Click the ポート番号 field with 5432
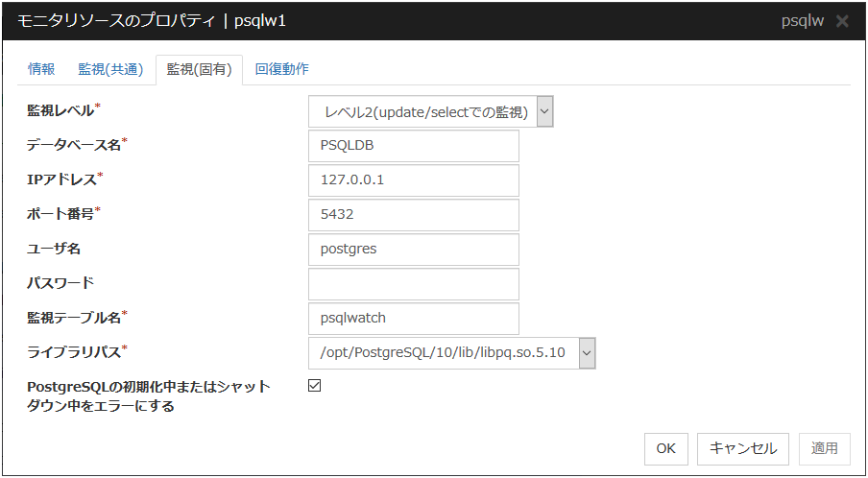Screen dimensions: 868x478 413,215
